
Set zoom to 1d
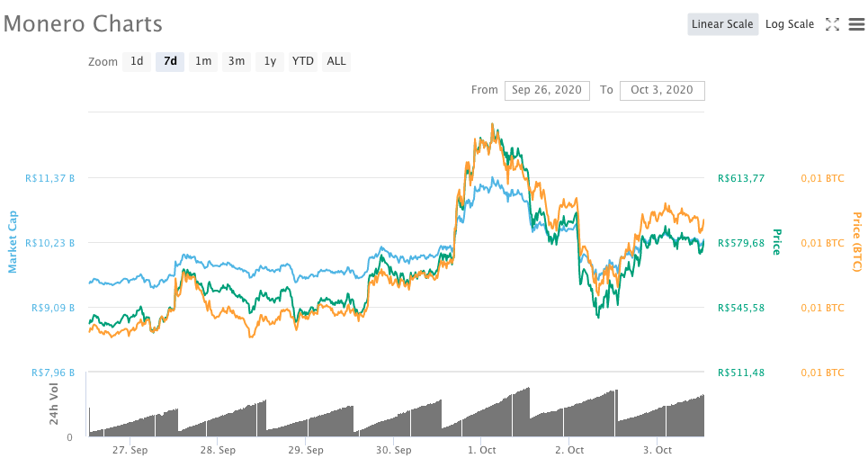137,61
